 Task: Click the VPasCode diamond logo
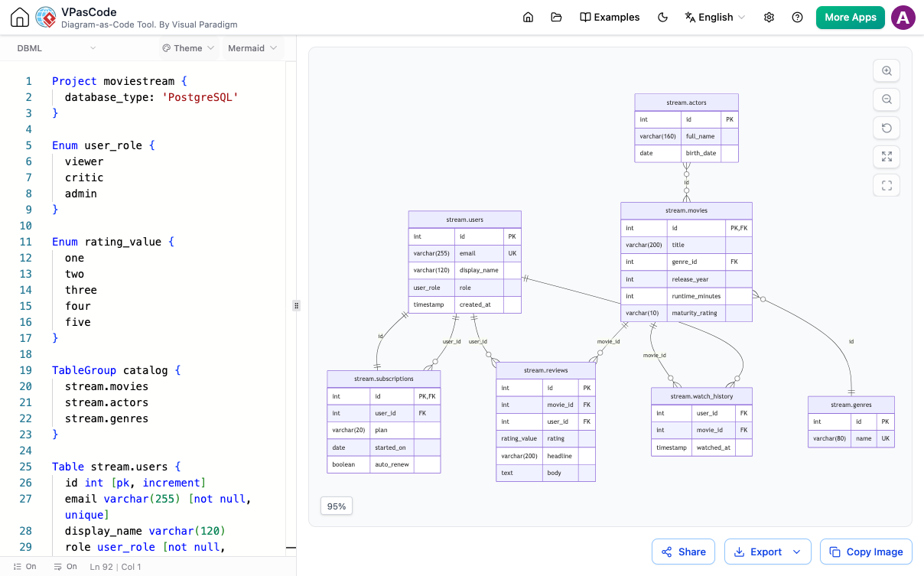point(46,18)
